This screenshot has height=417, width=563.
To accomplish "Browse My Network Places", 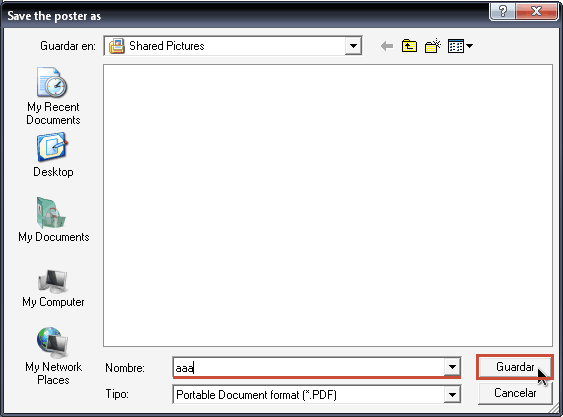I will pos(53,356).
